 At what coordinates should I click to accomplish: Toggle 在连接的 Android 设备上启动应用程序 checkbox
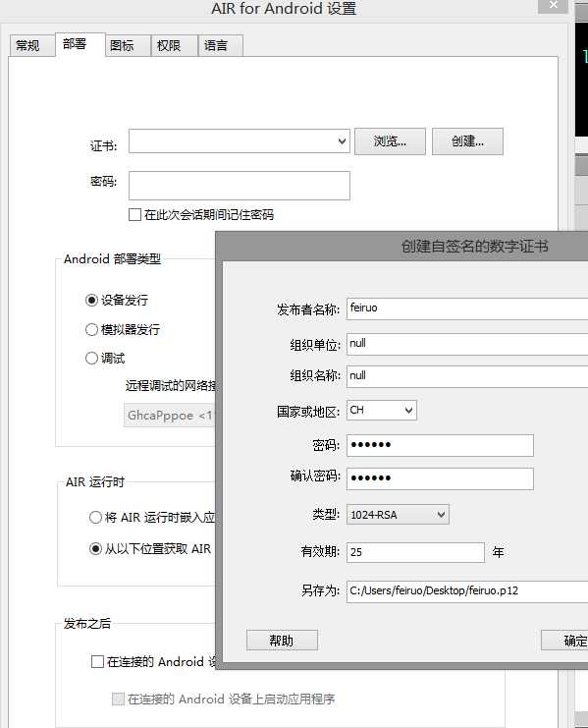tap(118, 699)
